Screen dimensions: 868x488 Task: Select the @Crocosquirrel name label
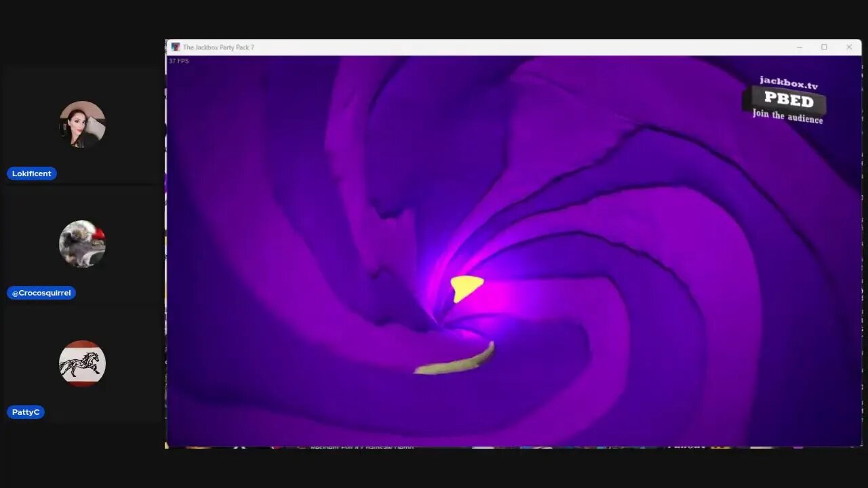[x=41, y=293]
